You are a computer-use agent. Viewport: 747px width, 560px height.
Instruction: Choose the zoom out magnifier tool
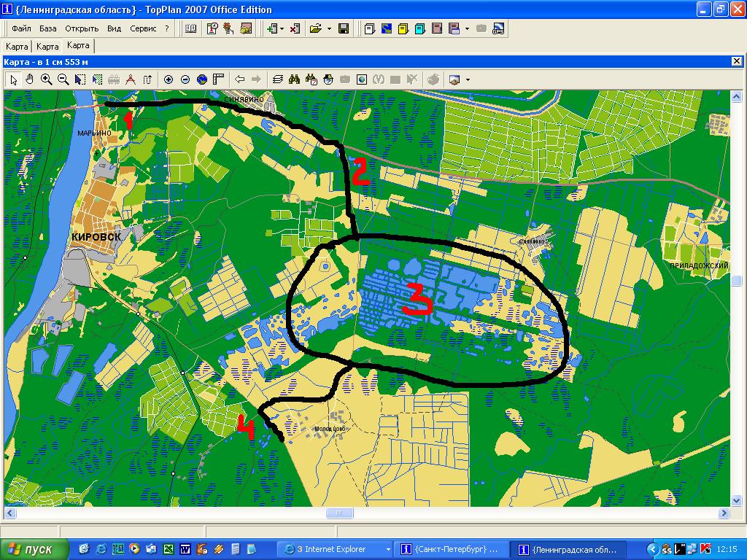click(x=63, y=79)
